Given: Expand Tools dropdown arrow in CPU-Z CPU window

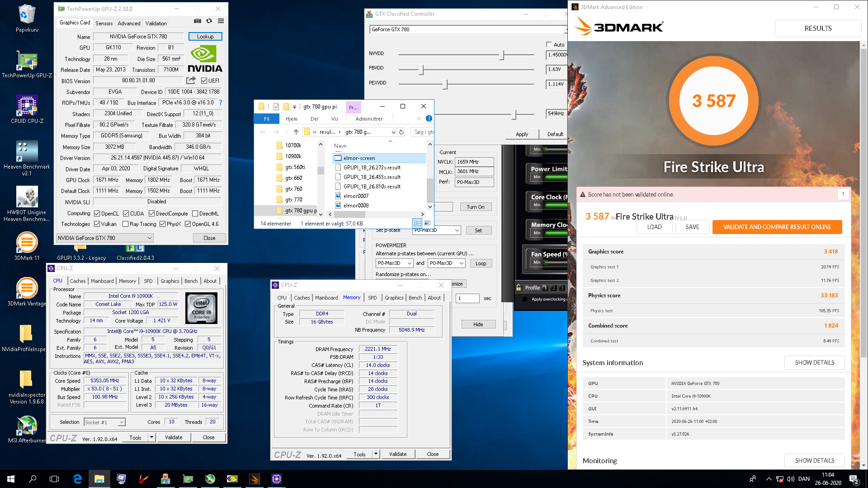Looking at the screenshot, I should [151, 437].
